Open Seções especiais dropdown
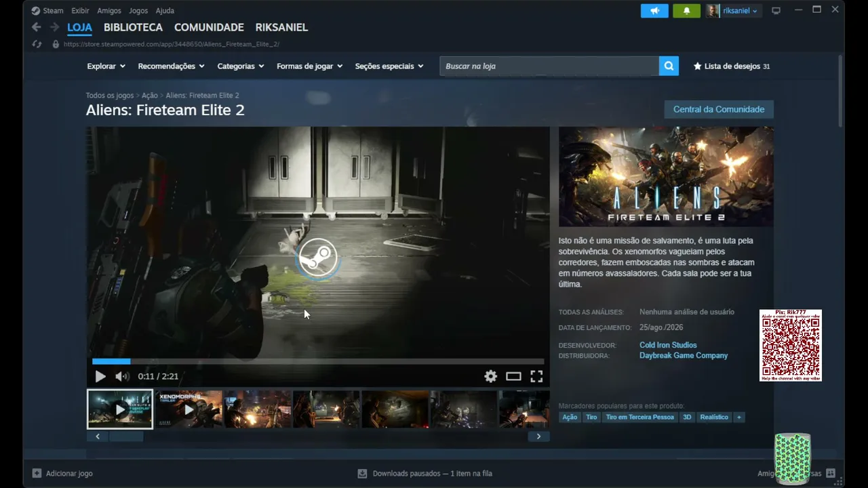 (x=389, y=66)
